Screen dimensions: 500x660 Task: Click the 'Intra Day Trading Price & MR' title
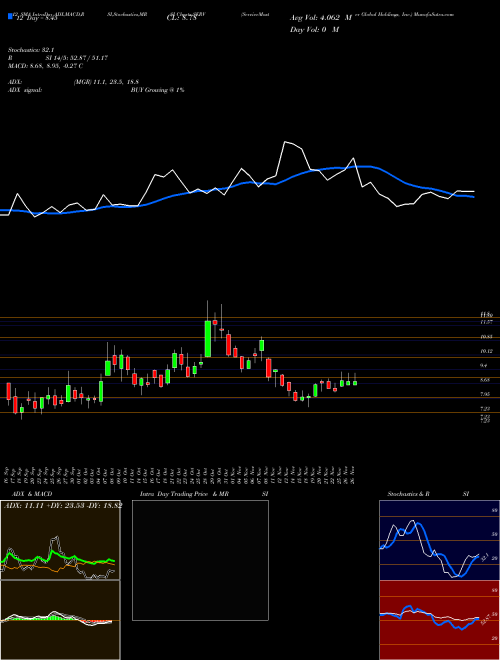tap(184, 494)
